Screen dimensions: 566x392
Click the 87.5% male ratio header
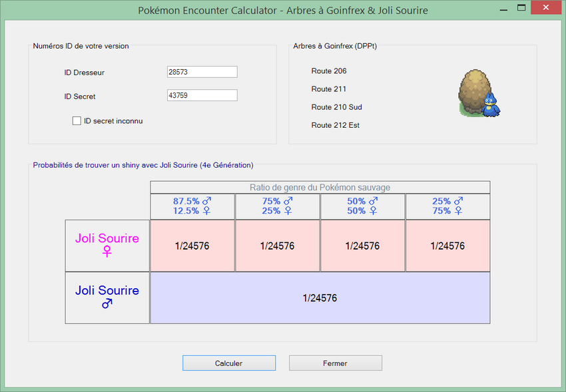(x=192, y=206)
